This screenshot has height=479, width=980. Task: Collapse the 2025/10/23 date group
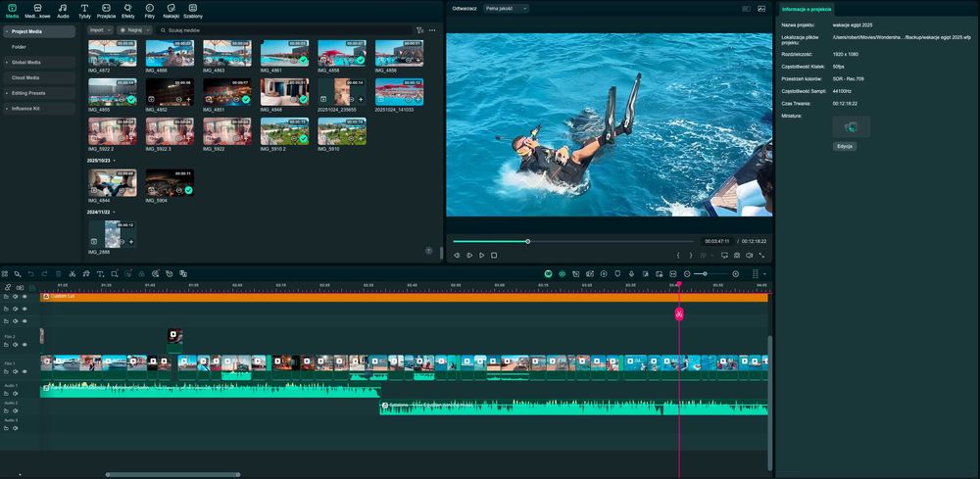point(115,161)
